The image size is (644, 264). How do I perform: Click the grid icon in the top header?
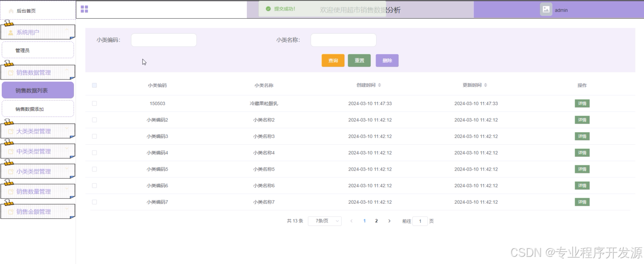84,9
